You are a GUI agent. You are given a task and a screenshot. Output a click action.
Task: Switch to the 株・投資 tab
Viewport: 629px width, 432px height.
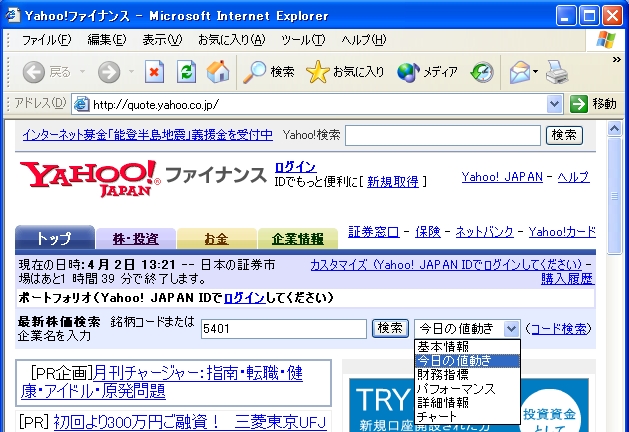tap(136, 239)
